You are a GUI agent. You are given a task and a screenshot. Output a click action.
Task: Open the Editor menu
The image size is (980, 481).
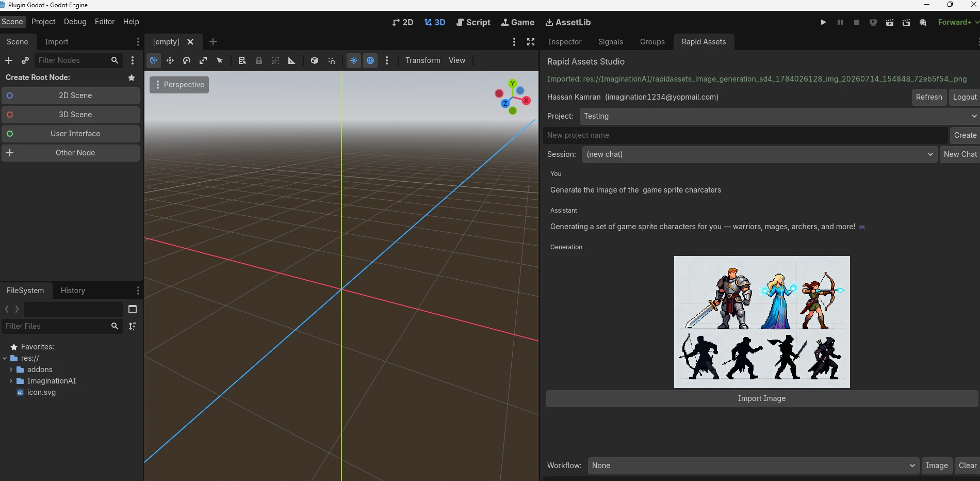click(105, 22)
